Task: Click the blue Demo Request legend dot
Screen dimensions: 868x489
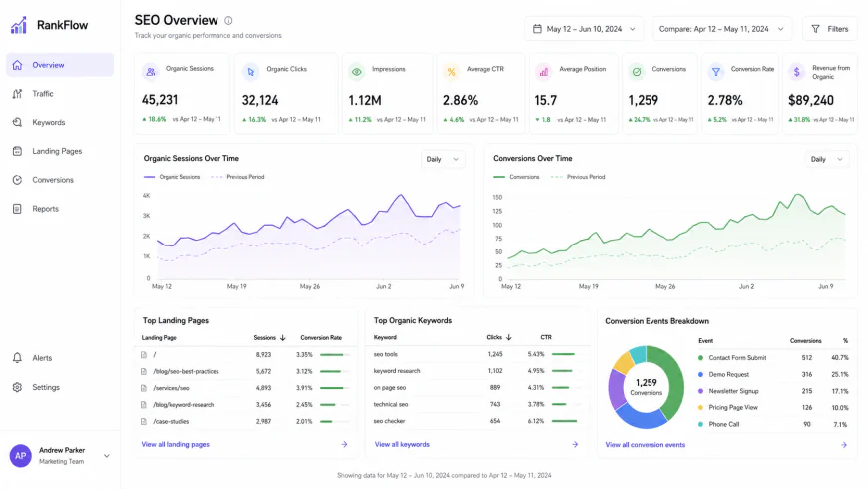Action: [700, 375]
